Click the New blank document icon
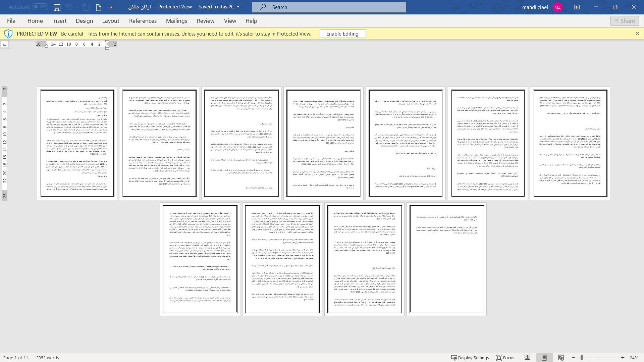Screen dimensions: 644x362 (x=99, y=7)
